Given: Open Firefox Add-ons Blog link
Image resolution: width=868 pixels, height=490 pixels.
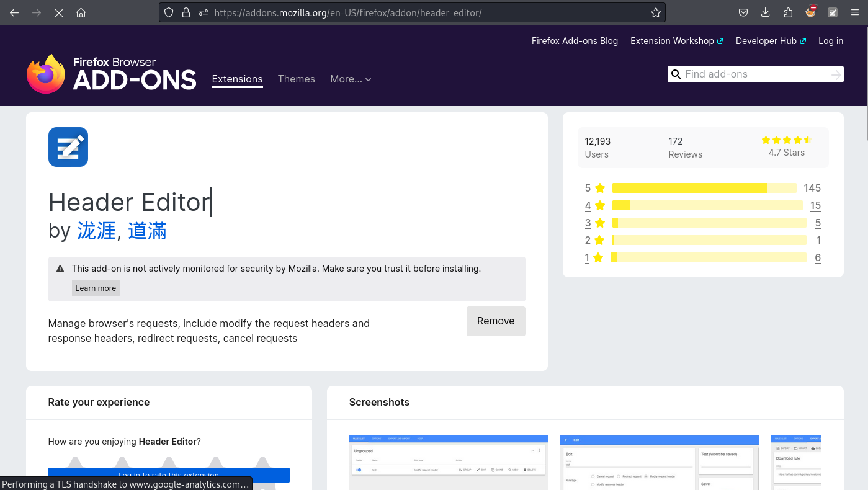Looking at the screenshot, I should click(x=575, y=41).
